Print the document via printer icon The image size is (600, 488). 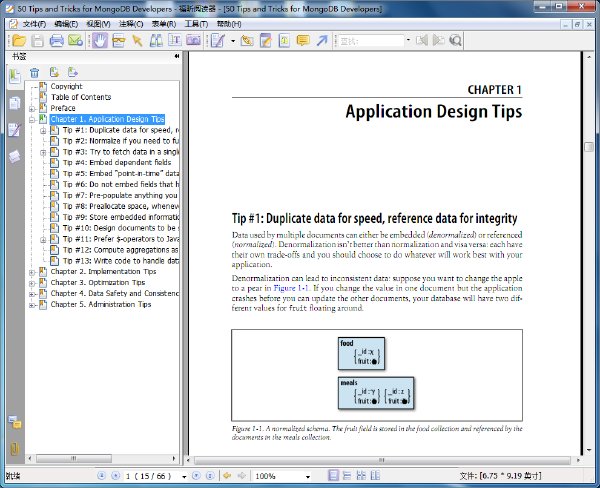tap(56, 40)
